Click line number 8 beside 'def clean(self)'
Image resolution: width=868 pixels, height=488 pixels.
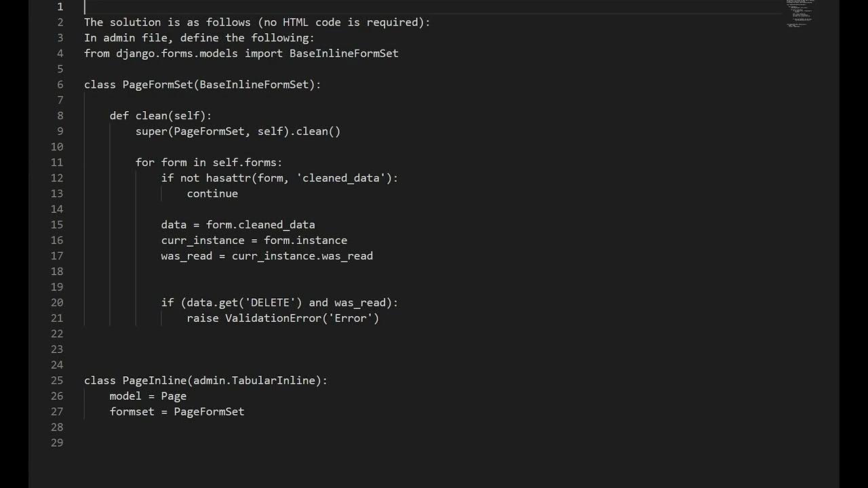coord(60,116)
